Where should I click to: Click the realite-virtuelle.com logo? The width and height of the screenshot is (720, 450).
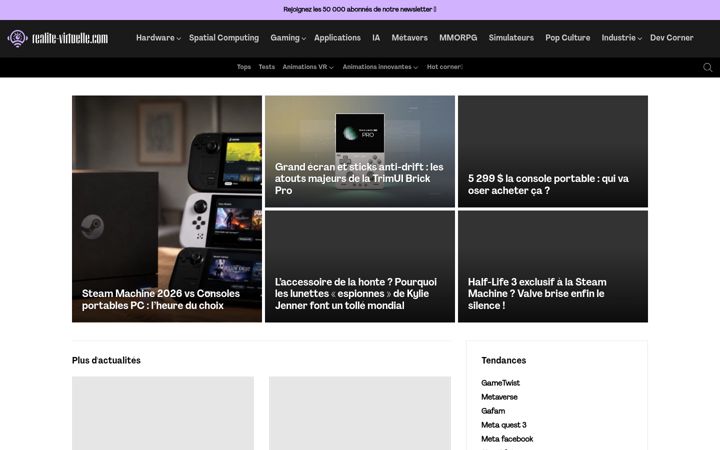(58, 38)
